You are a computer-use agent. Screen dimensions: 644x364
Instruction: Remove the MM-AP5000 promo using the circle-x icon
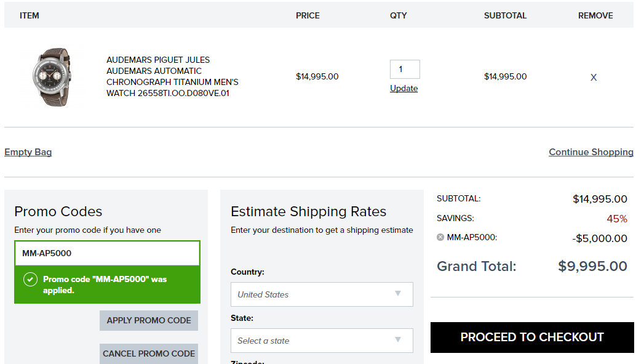point(440,237)
